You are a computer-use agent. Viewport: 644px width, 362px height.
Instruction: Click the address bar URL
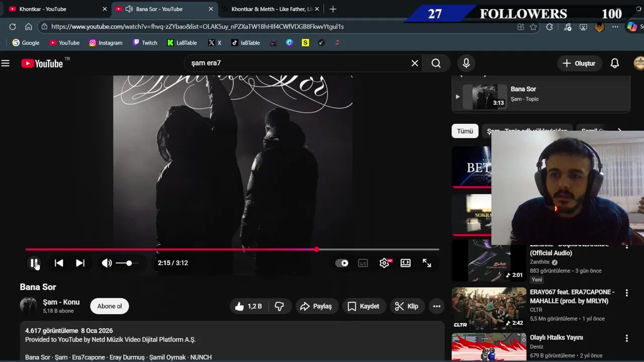tap(198, 27)
